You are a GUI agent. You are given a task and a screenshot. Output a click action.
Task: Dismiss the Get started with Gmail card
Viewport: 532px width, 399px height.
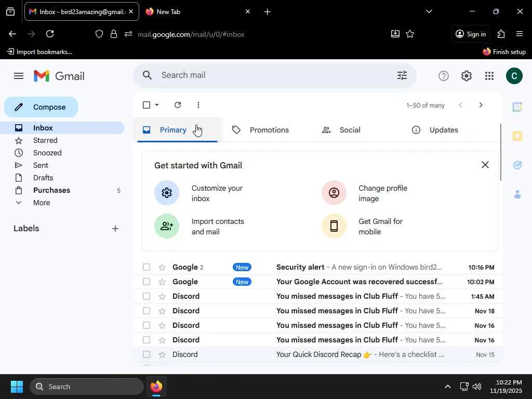coord(485,165)
